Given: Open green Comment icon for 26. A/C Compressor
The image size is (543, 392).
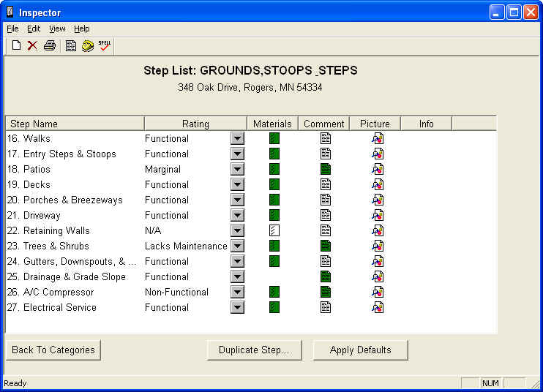Looking at the screenshot, I should pyautogui.click(x=326, y=292).
